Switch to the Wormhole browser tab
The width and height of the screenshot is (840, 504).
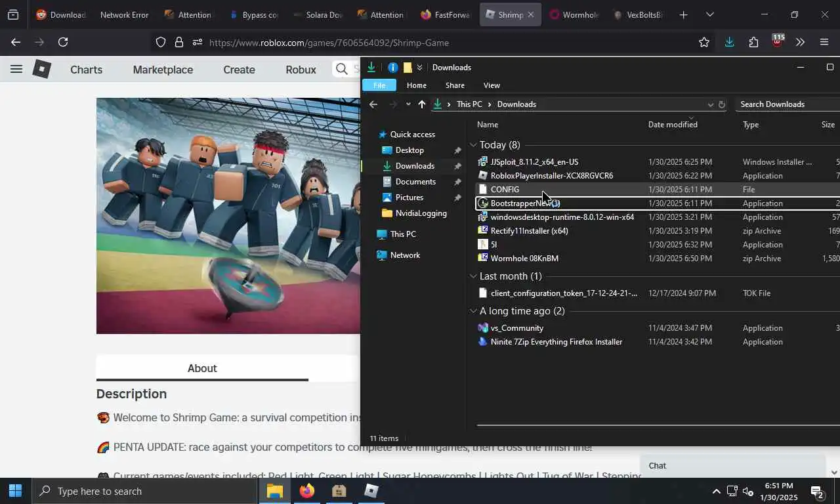click(574, 14)
